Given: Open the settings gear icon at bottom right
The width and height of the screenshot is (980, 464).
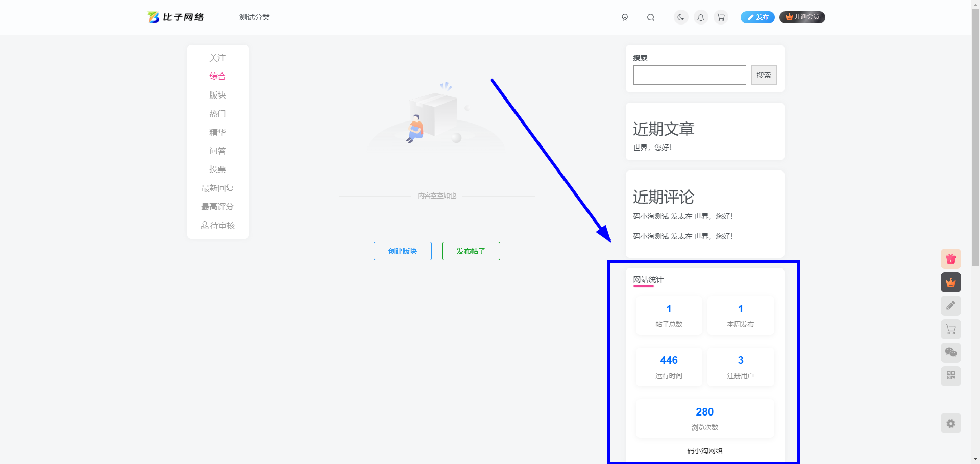Looking at the screenshot, I should [x=950, y=423].
